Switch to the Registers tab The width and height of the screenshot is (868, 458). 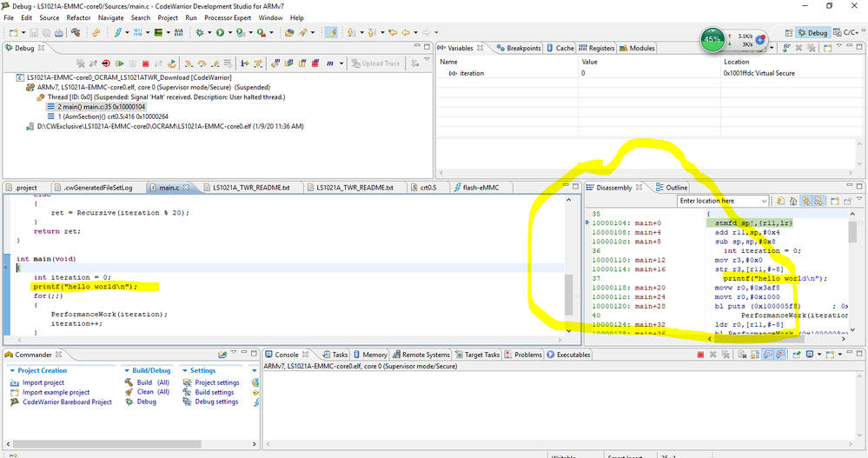tap(597, 48)
